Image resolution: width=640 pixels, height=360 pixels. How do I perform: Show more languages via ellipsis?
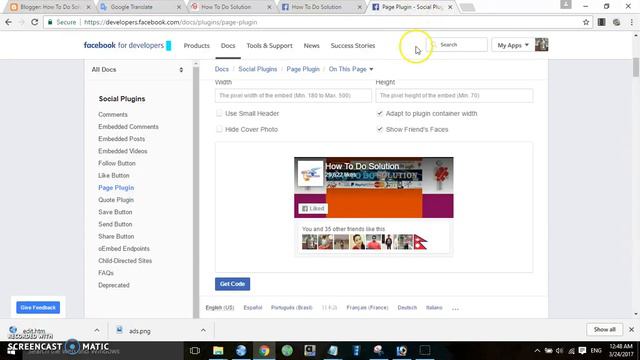pos(456,308)
